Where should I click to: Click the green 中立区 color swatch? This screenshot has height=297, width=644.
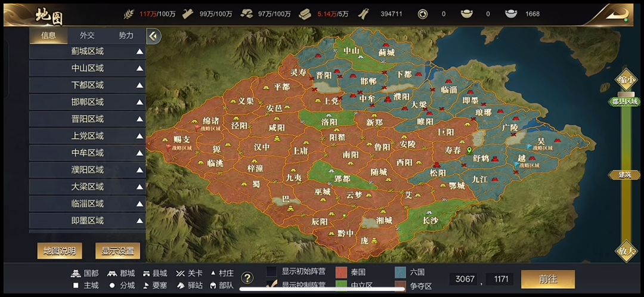342,285
